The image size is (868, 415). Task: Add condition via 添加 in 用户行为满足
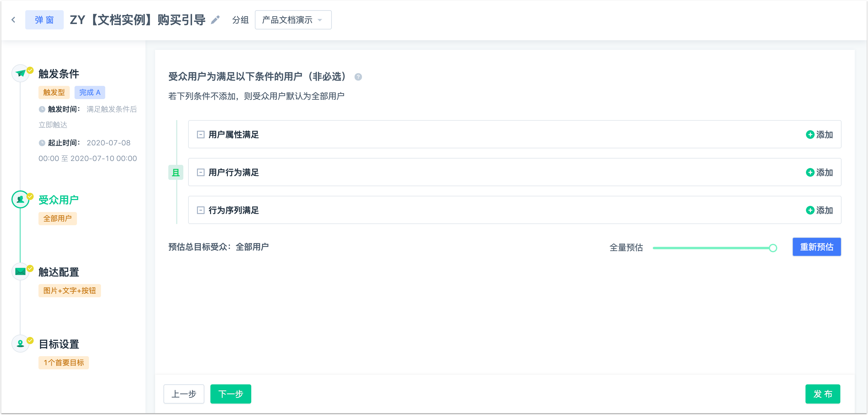[x=819, y=172]
